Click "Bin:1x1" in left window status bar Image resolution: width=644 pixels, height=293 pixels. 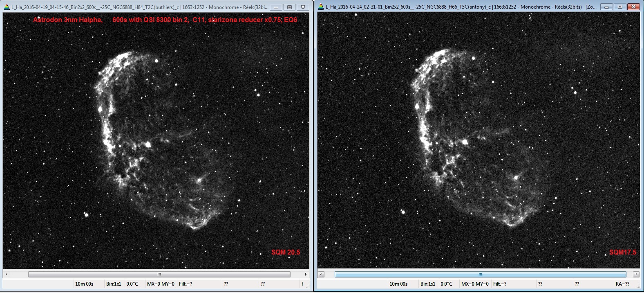tap(114, 284)
